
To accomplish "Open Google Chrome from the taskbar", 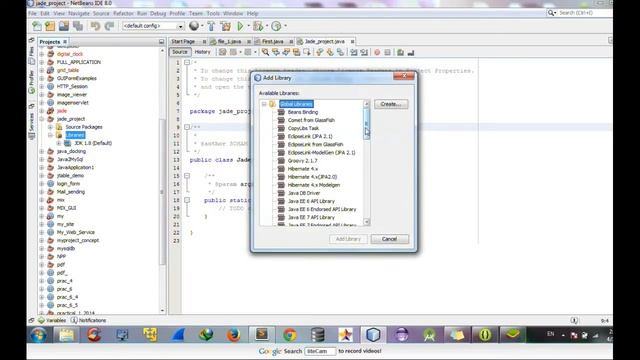I will click(x=290, y=335).
